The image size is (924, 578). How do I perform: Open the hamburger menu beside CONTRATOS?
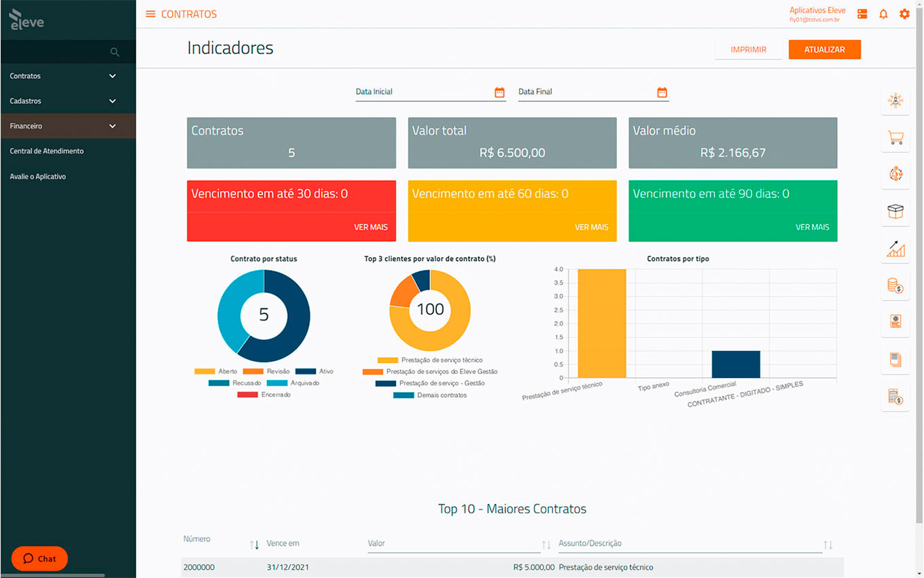click(150, 14)
